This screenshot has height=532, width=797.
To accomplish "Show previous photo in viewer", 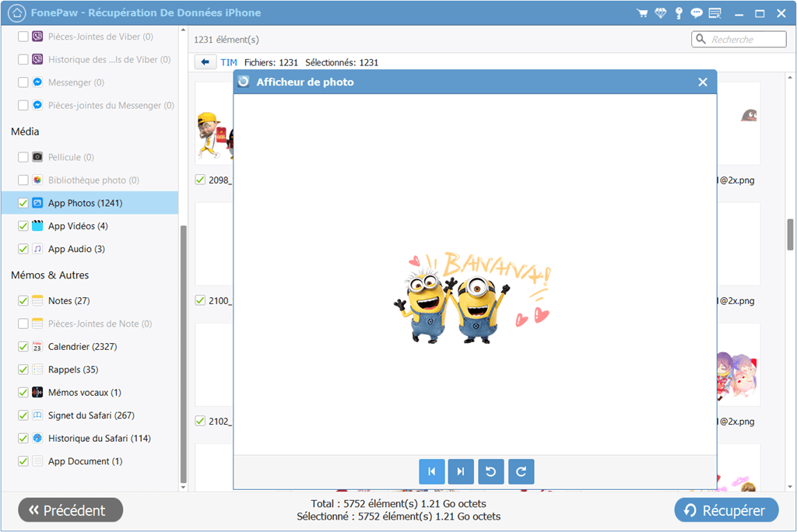I will pyautogui.click(x=431, y=471).
